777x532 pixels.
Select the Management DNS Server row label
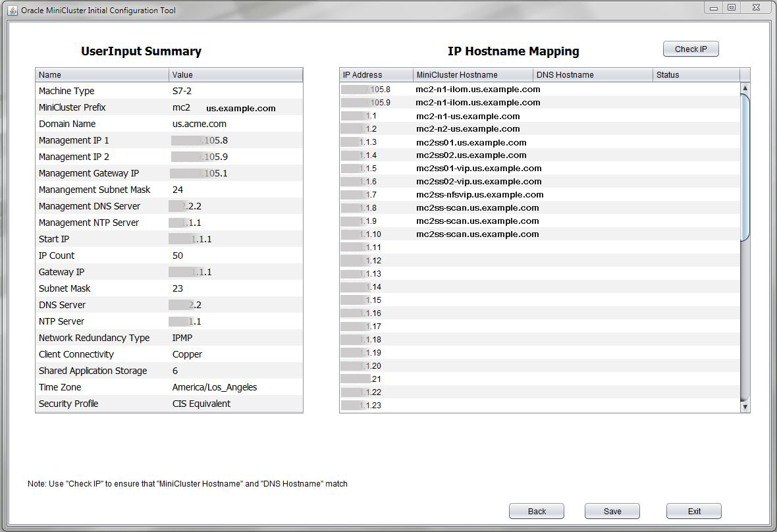tap(90, 206)
